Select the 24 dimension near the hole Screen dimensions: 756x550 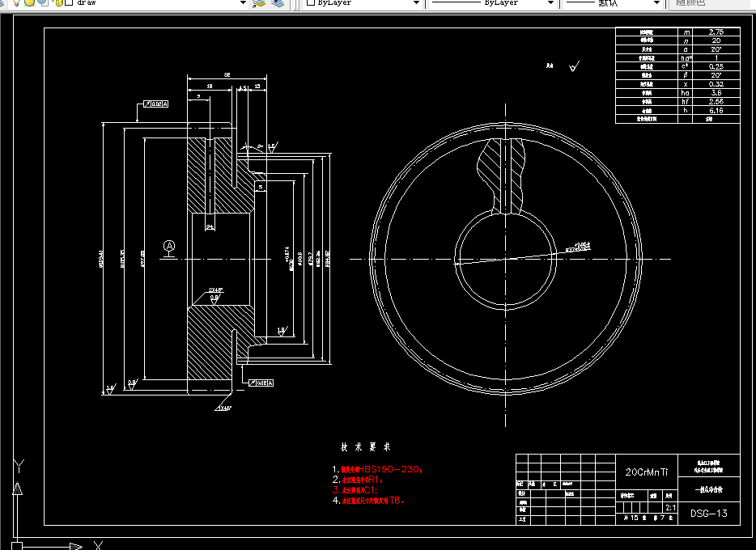point(210,226)
